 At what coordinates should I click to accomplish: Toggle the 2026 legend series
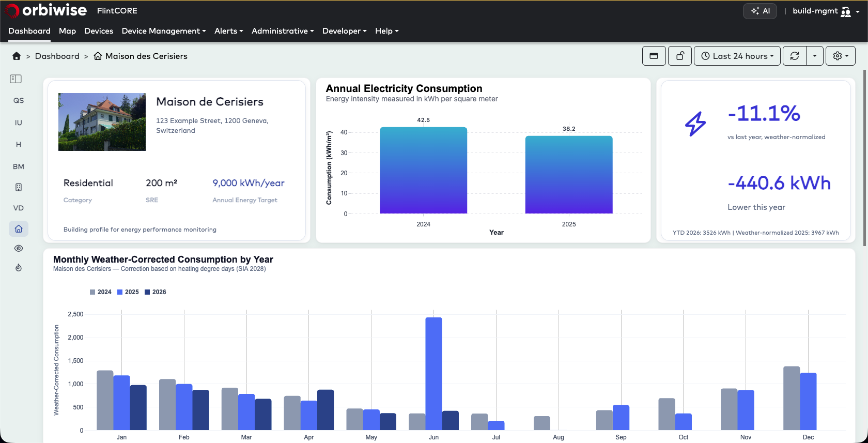[x=156, y=292]
